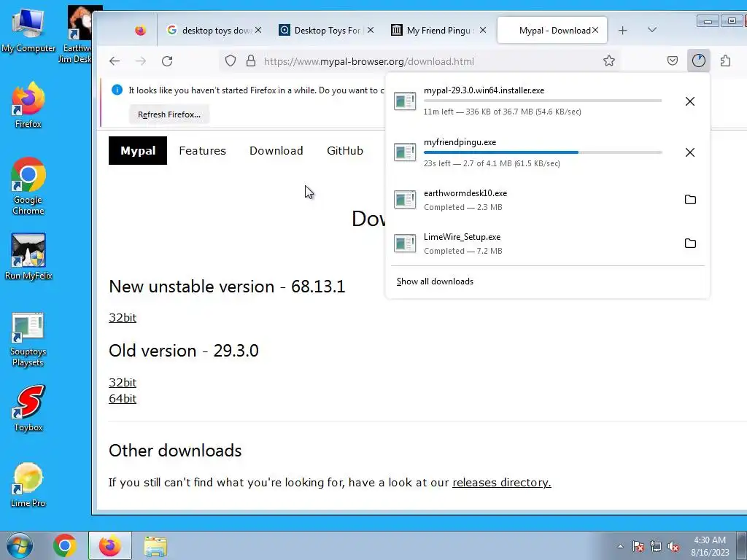The width and height of the screenshot is (747, 560).
Task: Open the Download navigation link
Action: click(x=276, y=150)
